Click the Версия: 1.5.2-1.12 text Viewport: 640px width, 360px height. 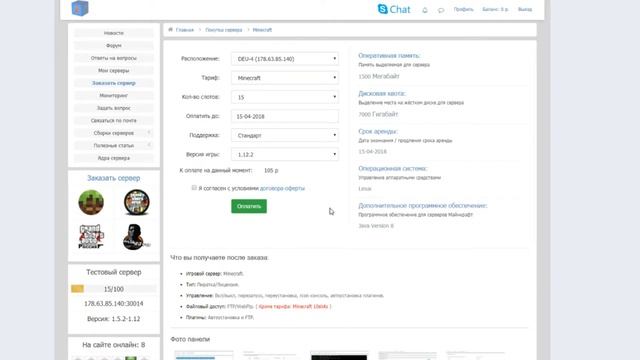(113, 319)
